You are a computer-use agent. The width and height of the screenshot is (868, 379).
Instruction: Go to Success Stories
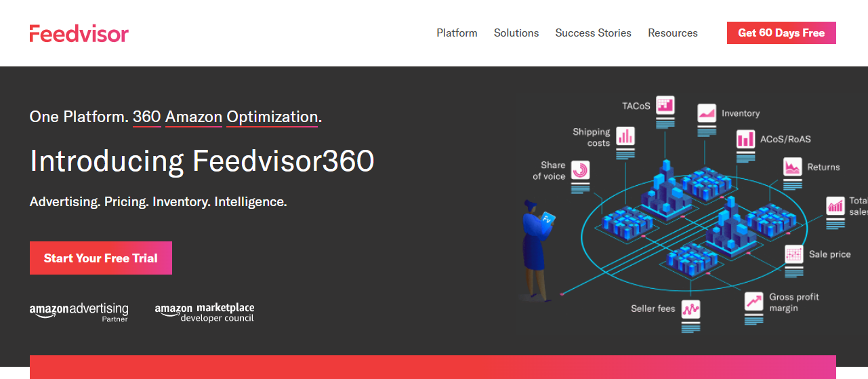click(x=593, y=33)
